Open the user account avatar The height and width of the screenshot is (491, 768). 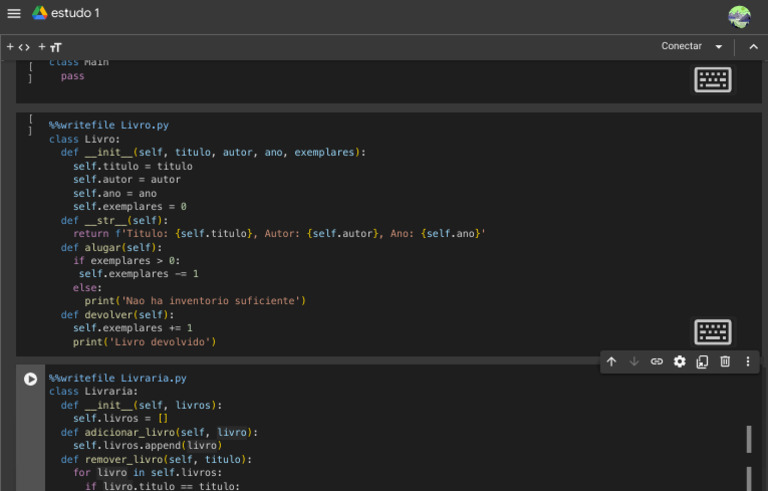pyautogui.click(x=739, y=17)
